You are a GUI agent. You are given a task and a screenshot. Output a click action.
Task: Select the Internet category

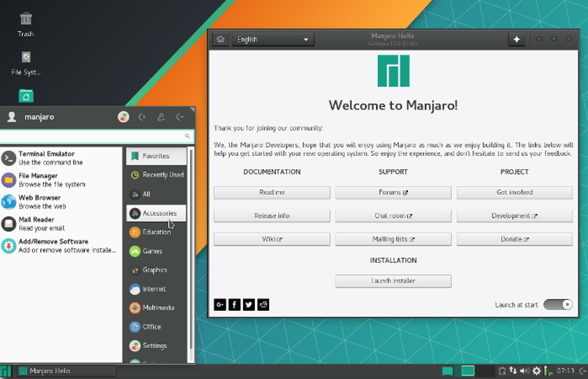[156, 289]
